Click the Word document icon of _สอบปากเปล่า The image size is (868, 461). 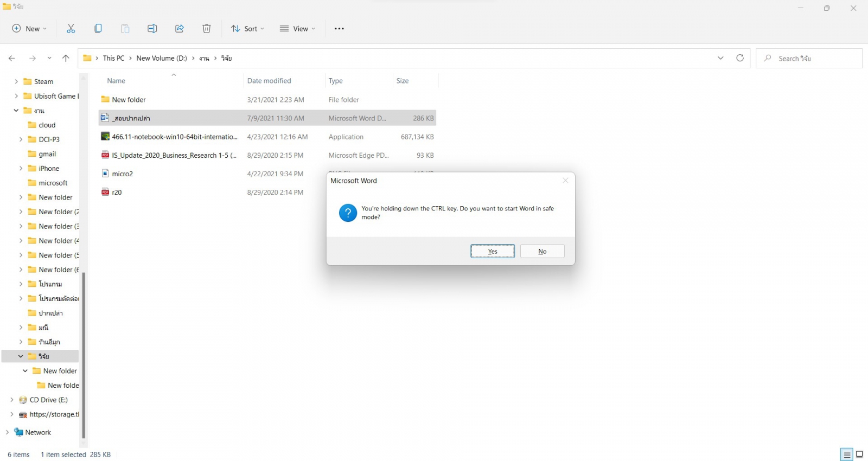coord(105,118)
